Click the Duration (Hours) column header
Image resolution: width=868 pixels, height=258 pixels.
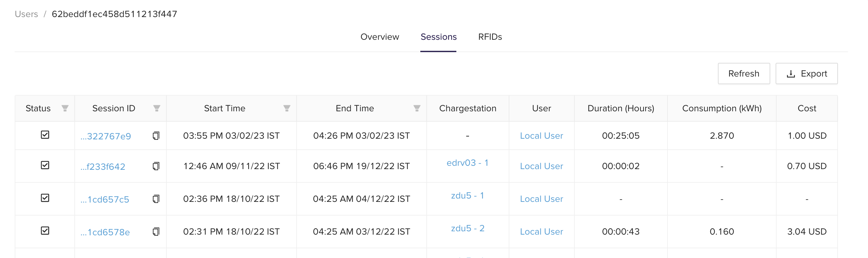(x=621, y=108)
